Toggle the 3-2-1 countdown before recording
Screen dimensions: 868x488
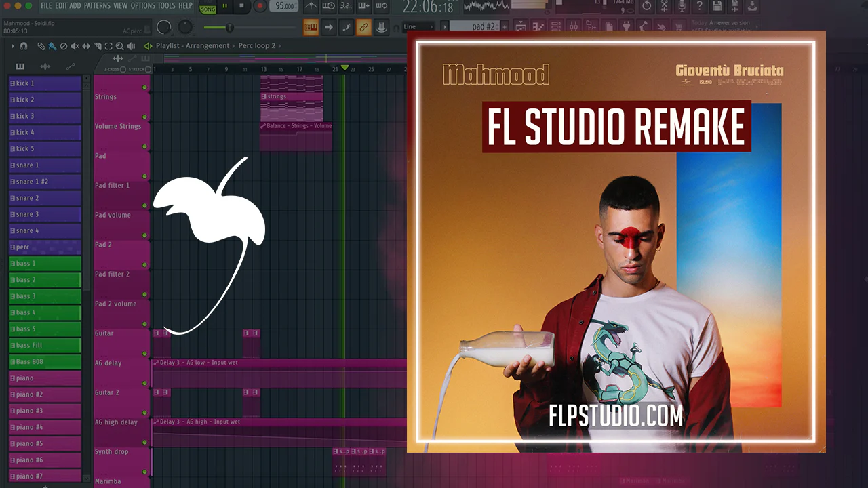click(346, 7)
